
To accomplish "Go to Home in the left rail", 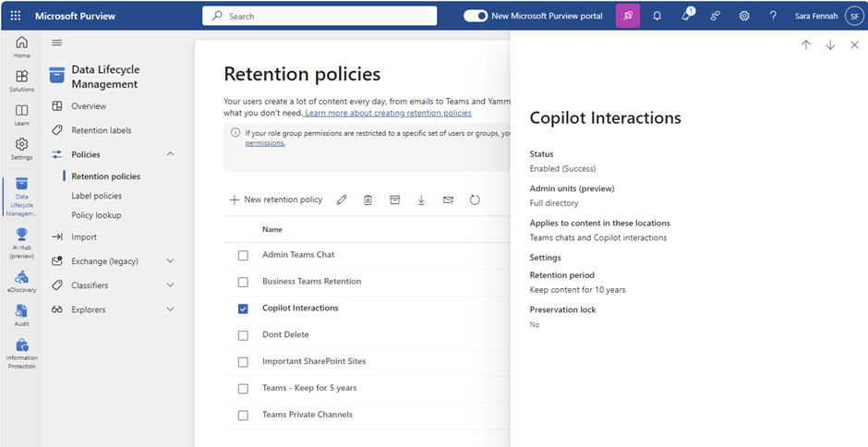I will (x=21, y=47).
